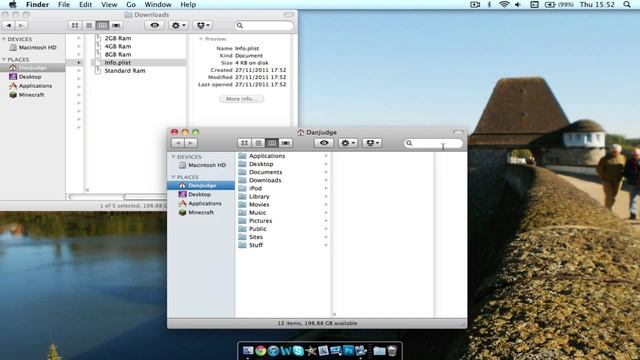Image resolution: width=640 pixels, height=360 pixels.
Task: Collapse DEVICES section in DanJudge sidebar
Action: [173, 157]
